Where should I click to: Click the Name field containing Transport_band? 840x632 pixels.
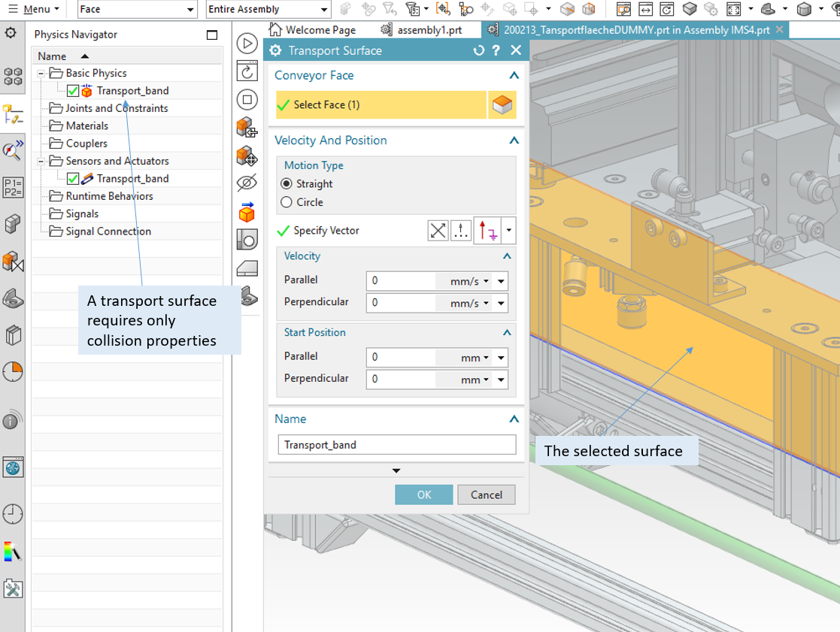pos(396,445)
